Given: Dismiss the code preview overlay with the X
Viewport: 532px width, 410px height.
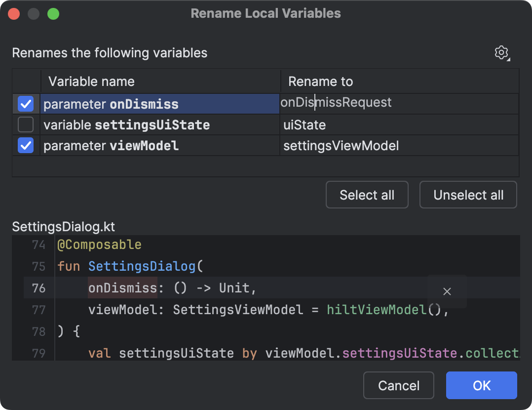Looking at the screenshot, I should (x=447, y=291).
